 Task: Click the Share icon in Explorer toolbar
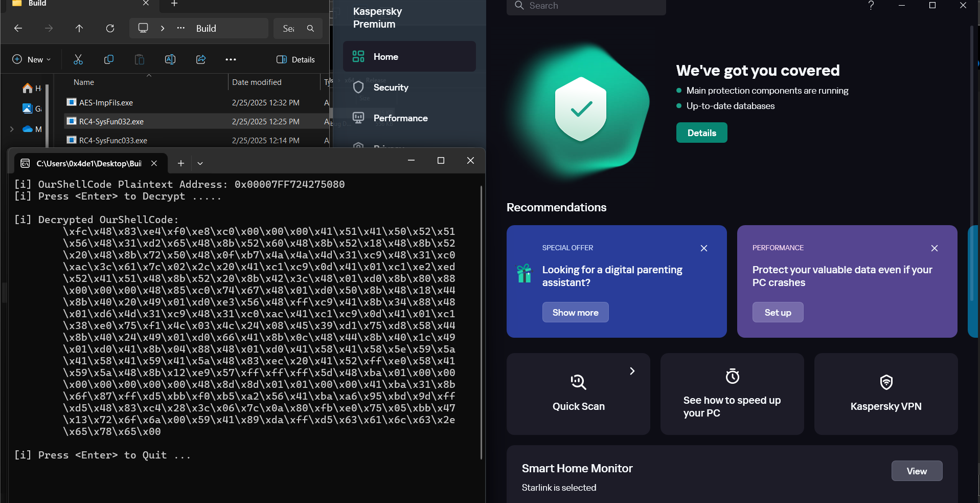(x=201, y=60)
